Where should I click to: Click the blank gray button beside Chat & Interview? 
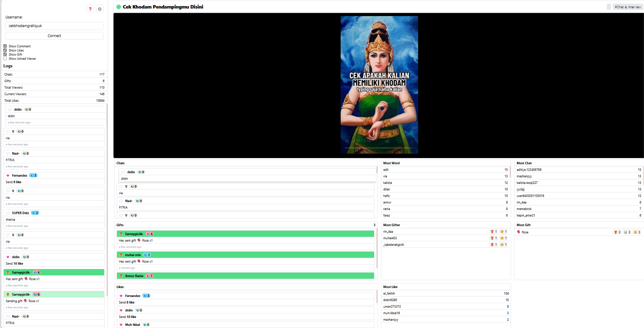pyautogui.click(x=609, y=7)
